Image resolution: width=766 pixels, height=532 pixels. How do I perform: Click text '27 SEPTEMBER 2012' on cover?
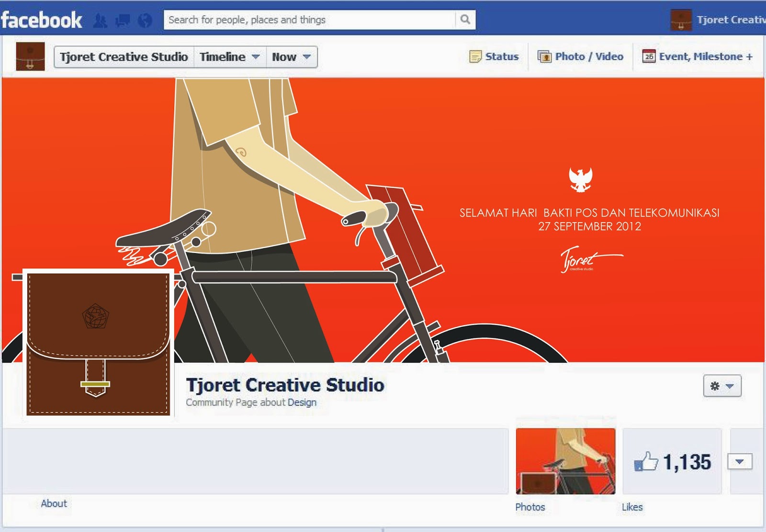coord(589,226)
